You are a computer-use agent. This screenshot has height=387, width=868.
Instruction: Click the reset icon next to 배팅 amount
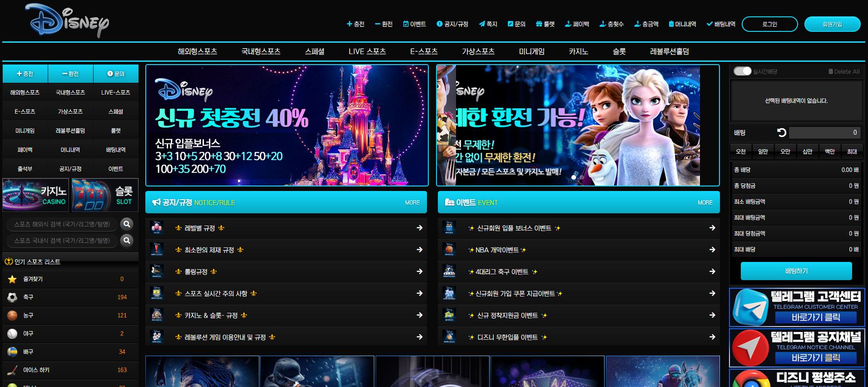pos(781,132)
